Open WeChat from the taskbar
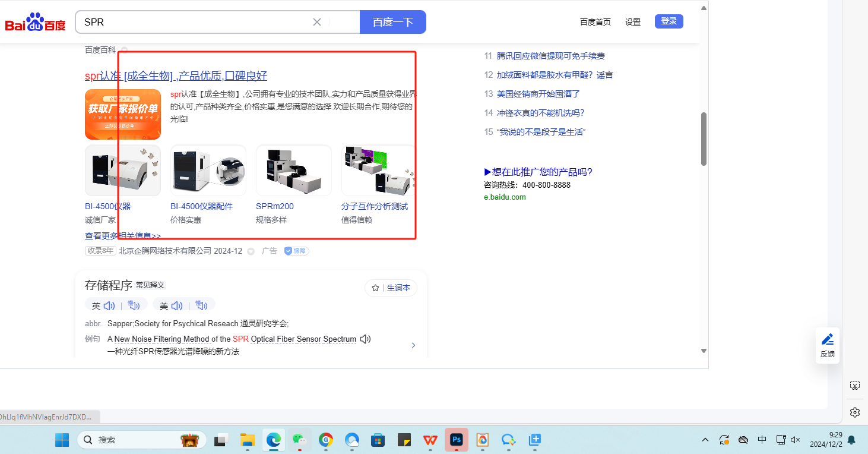 299,440
